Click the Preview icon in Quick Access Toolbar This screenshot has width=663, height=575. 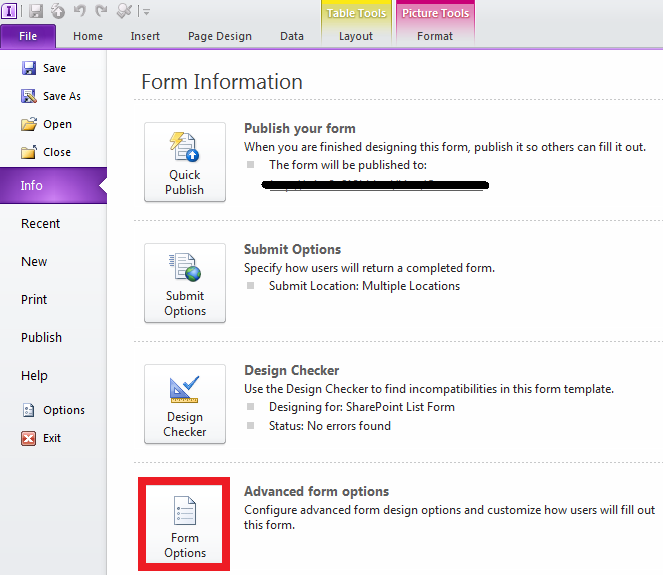[124, 11]
